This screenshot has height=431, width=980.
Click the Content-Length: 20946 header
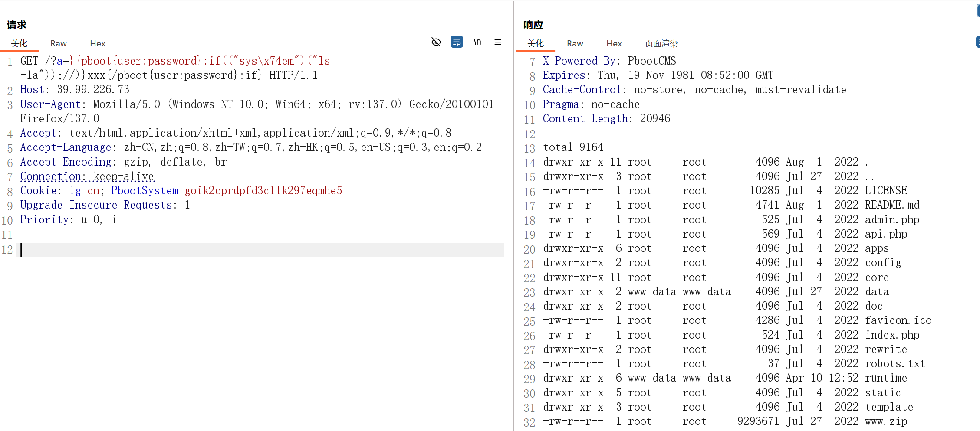point(606,119)
